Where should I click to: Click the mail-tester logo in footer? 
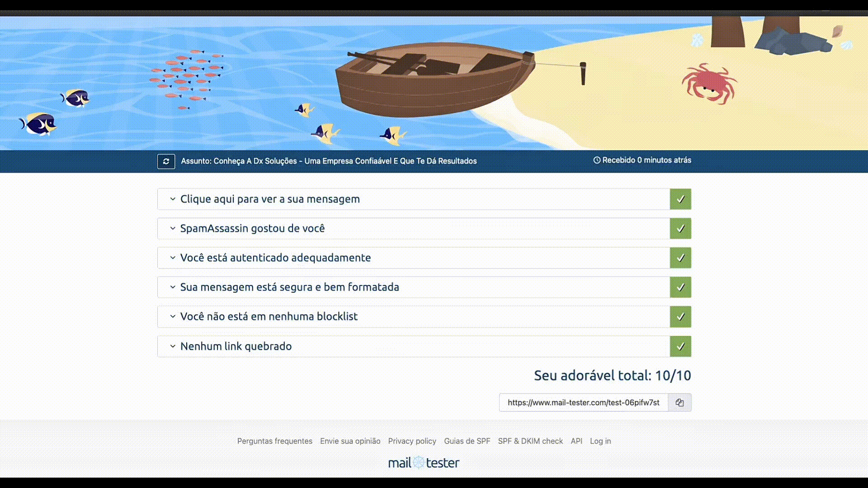tap(424, 463)
